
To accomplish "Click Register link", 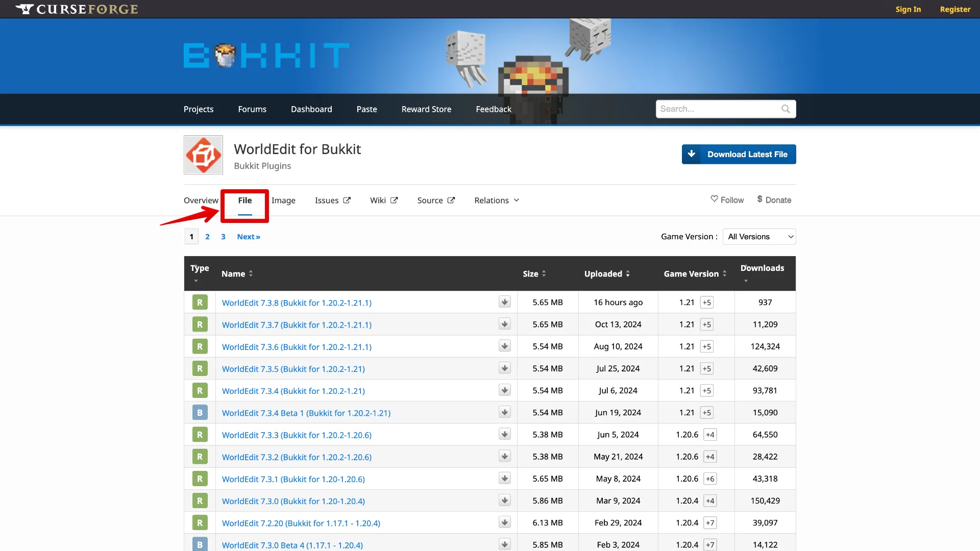I will click(955, 9).
